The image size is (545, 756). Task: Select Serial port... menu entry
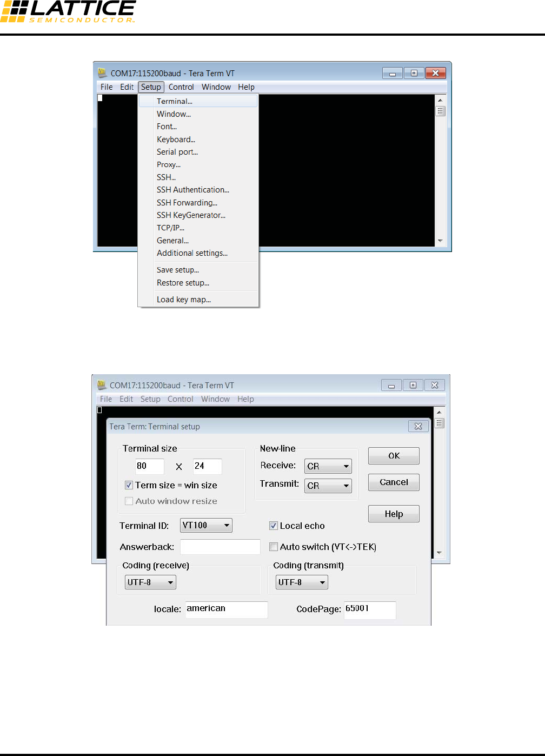click(x=198, y=152)
